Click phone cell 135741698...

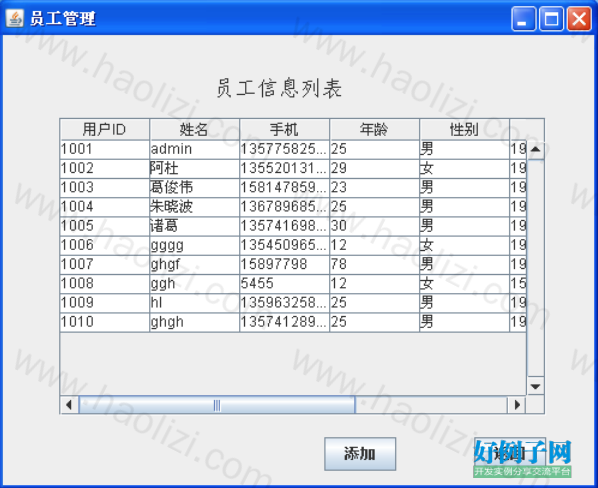pyautogui.click(x=285, y=226)
